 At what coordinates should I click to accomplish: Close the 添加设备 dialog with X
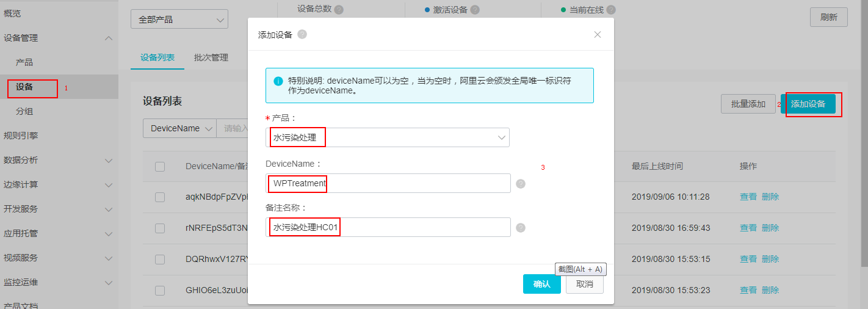pos(598,35)
